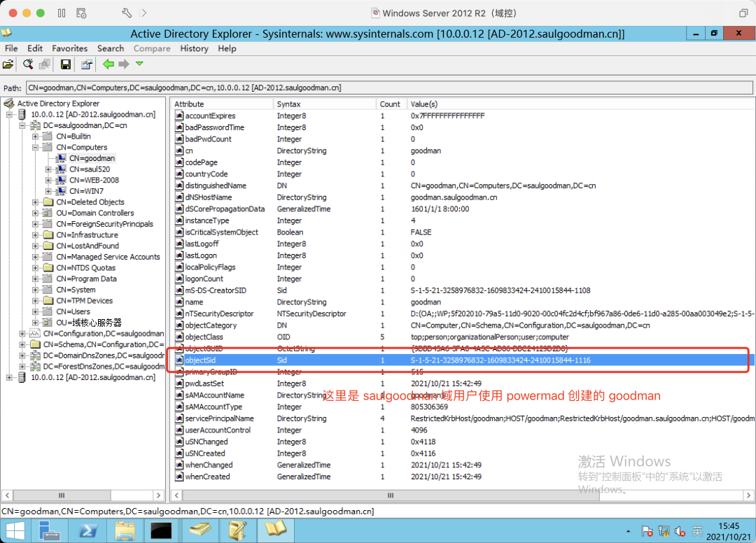756x543 pixels.
Task: Click the Path address field
Action: (x=389, y=87)
